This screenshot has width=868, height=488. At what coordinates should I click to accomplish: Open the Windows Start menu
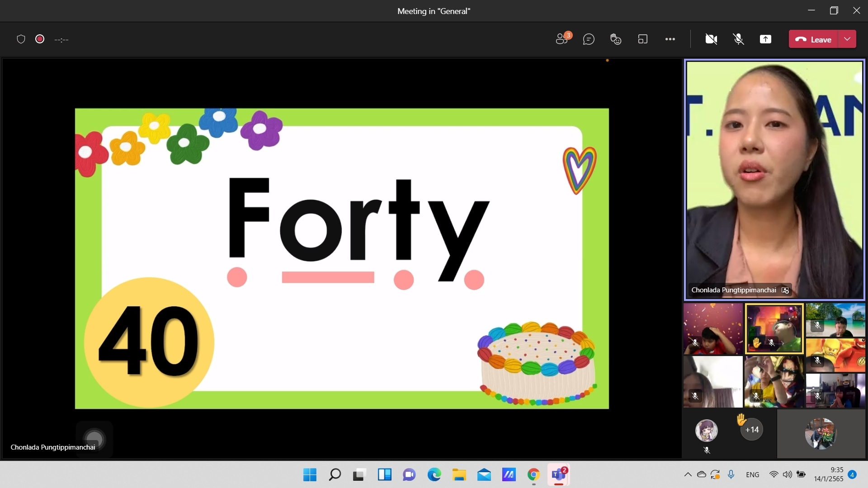click(310, 474)
